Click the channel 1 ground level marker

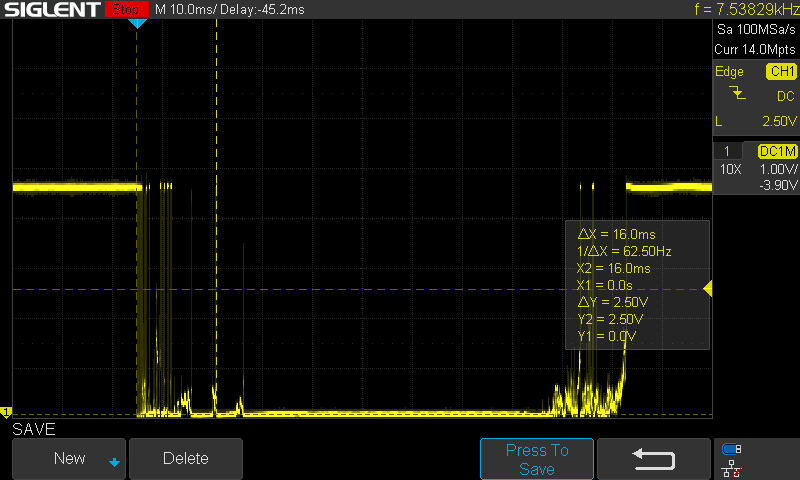coord(6,412)
